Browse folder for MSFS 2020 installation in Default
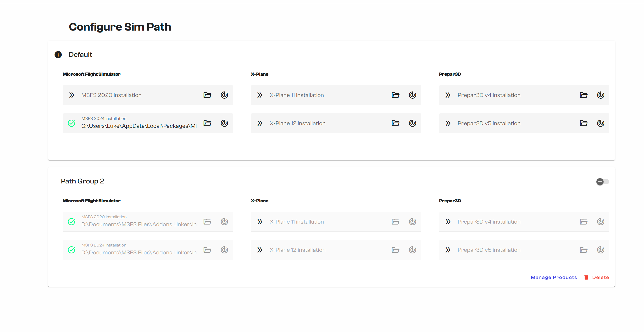 click(x=207, y=95)
